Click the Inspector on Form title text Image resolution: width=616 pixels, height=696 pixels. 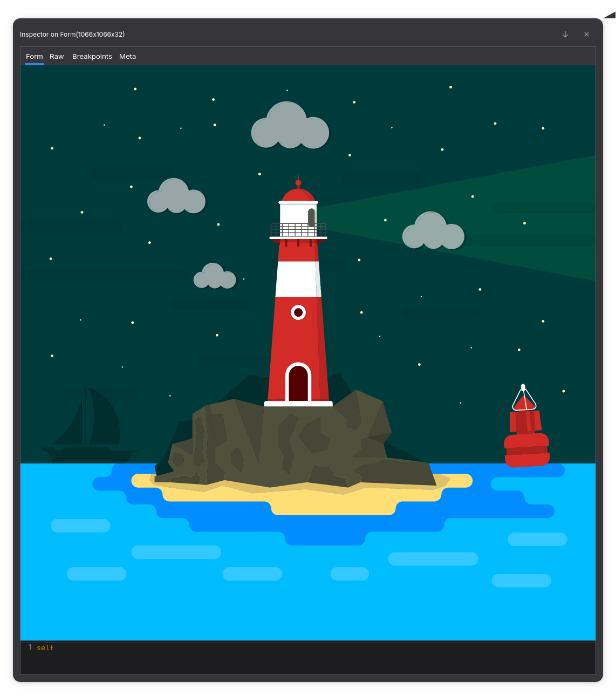click(x=72, y=35)
